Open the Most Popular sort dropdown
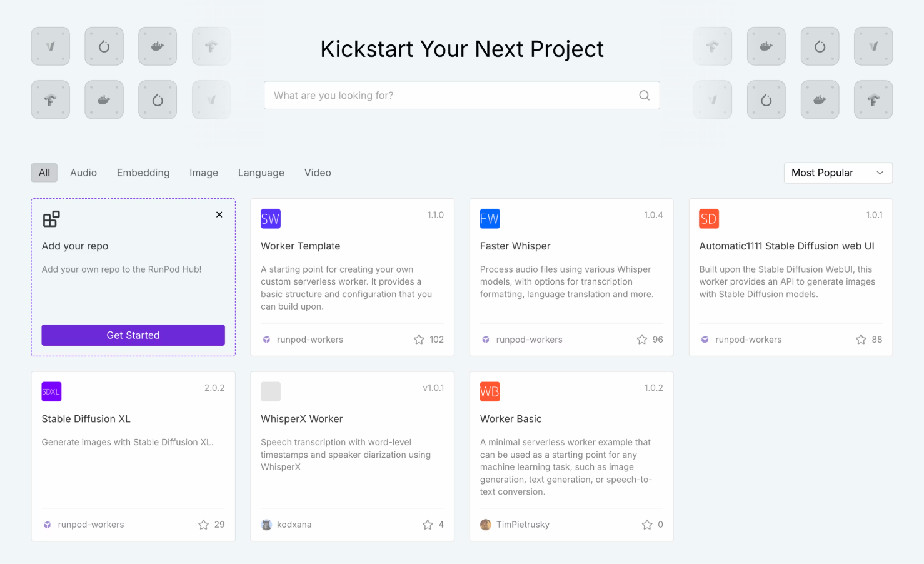The image size is (924, 564). [838, 173]
